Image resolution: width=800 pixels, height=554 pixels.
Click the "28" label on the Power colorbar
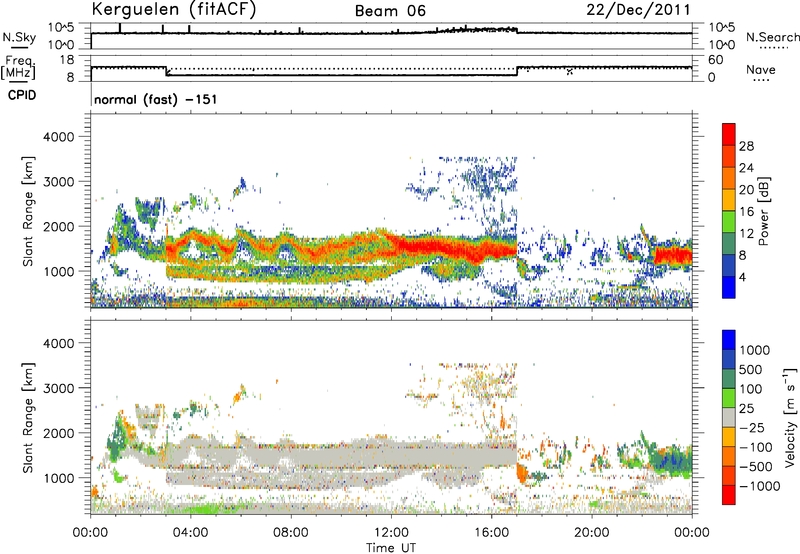(x=746, y=146)
